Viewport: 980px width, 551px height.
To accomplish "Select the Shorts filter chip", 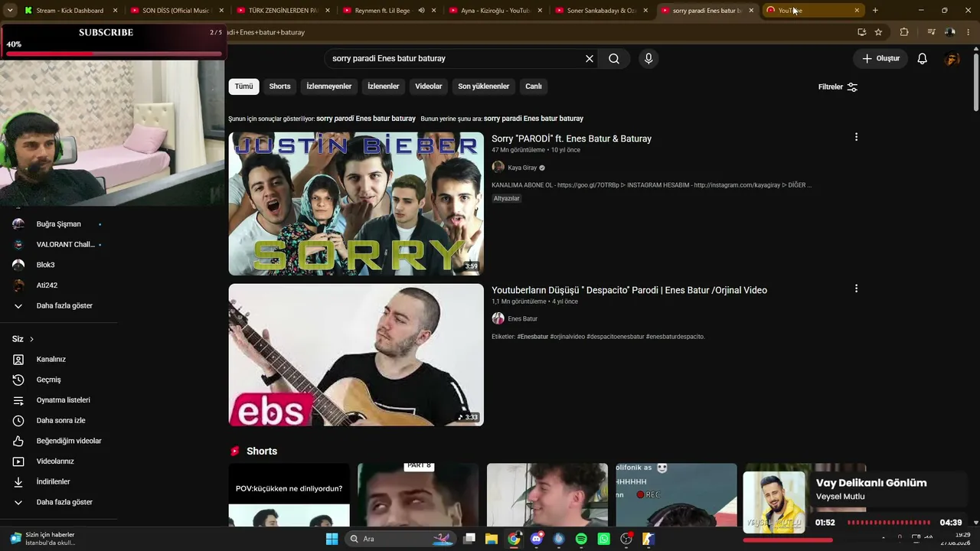I will 279,86.
